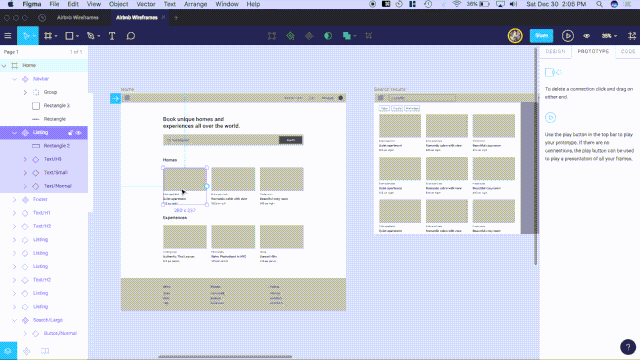
Task: Select the Pen tool
Action: click(x=91, y=36)
